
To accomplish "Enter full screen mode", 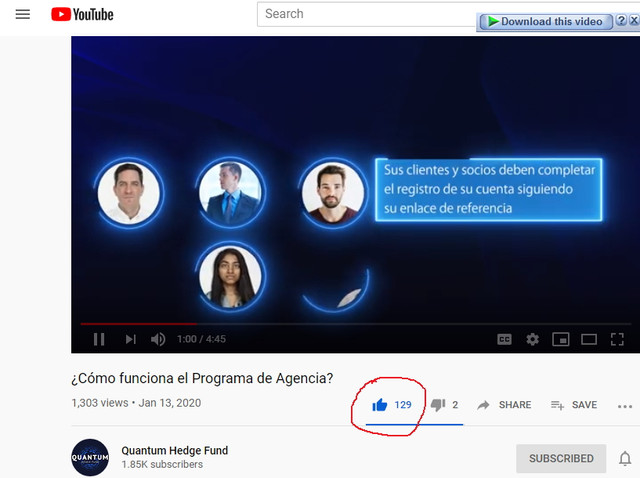I will 617,339.
